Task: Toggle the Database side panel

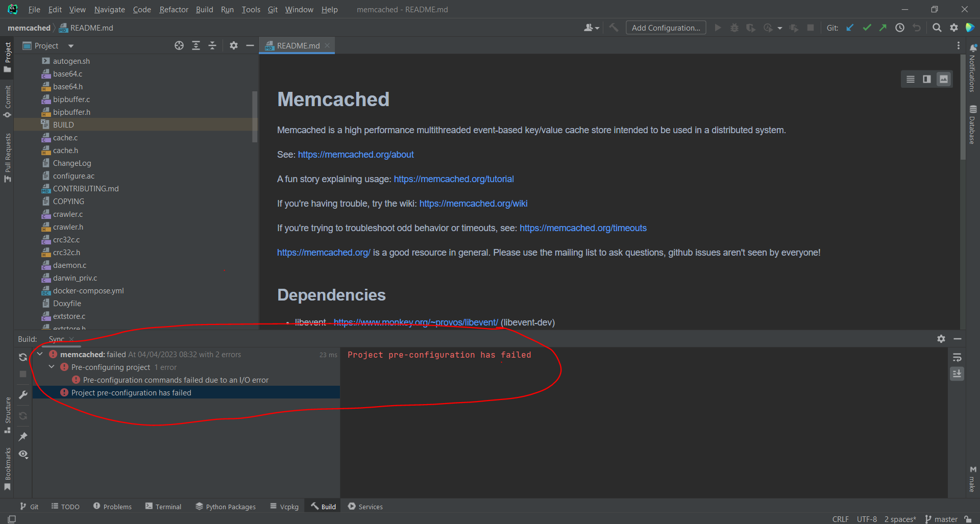Action: 973,125
